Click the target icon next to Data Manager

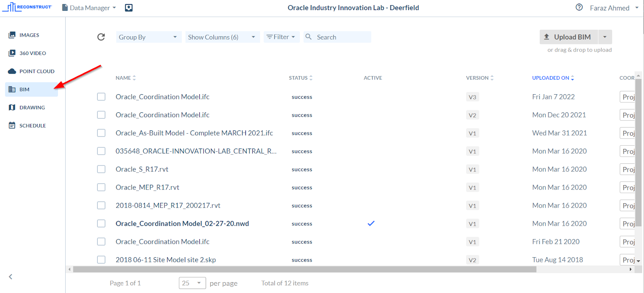[129, 8]
